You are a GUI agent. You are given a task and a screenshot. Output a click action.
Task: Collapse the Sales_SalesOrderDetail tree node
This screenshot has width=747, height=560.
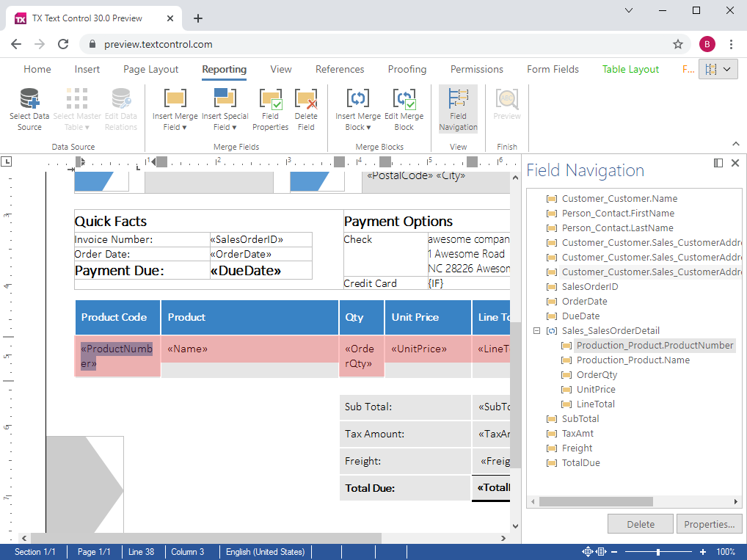535,330
